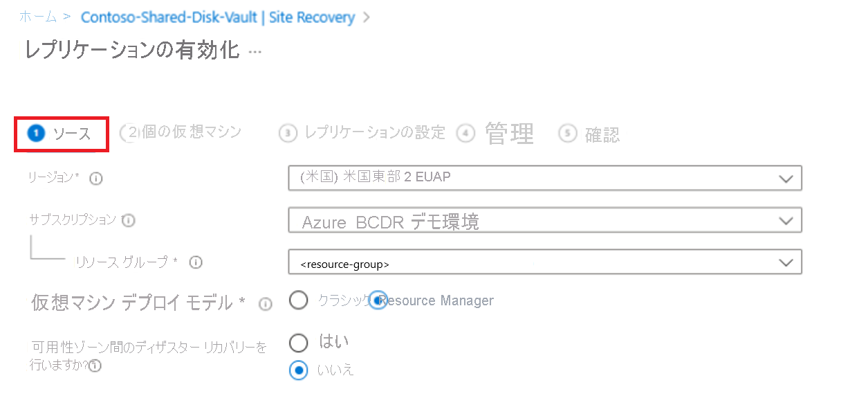
Task: Select the Resource Manager radio button
Action: pos(378,300)
